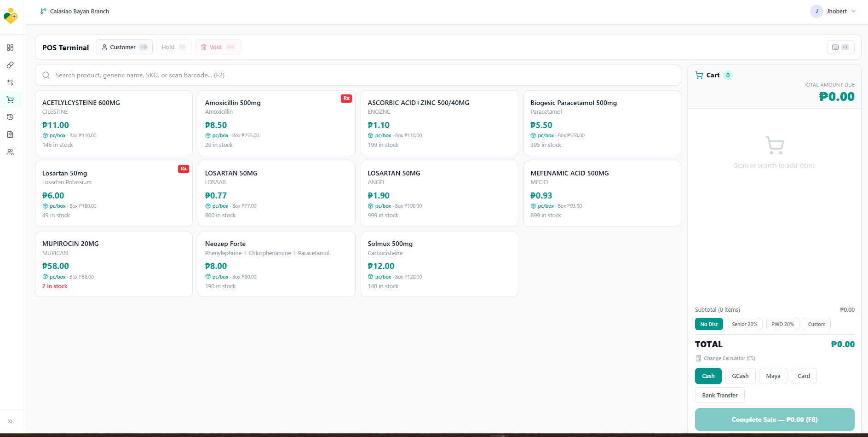
Task: Open the transfer arrows icon in sidebar
Action: point(10,82)
